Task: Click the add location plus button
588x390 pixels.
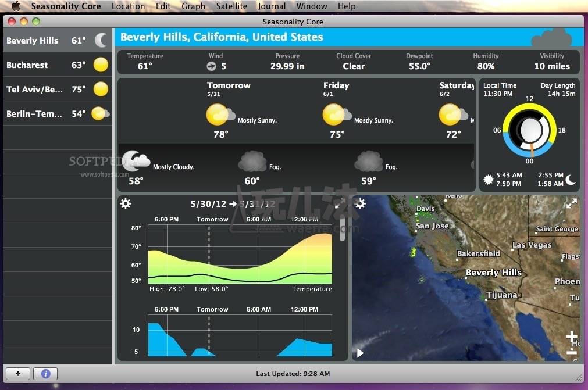Action: 18,374
